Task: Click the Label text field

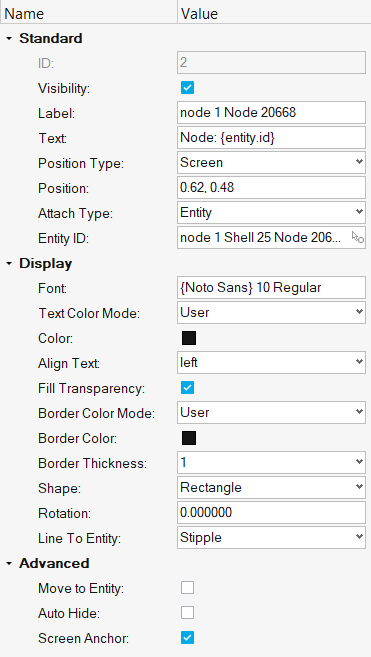Action: [271, 113]
